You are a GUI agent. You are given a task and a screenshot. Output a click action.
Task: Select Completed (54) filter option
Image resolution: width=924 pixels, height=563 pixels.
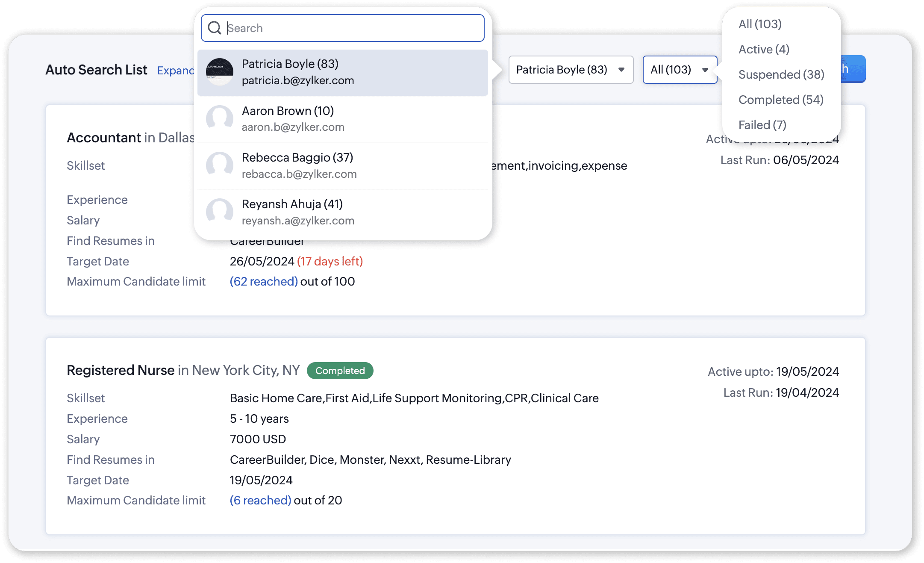pyautogui.click(x=780, y=100)
